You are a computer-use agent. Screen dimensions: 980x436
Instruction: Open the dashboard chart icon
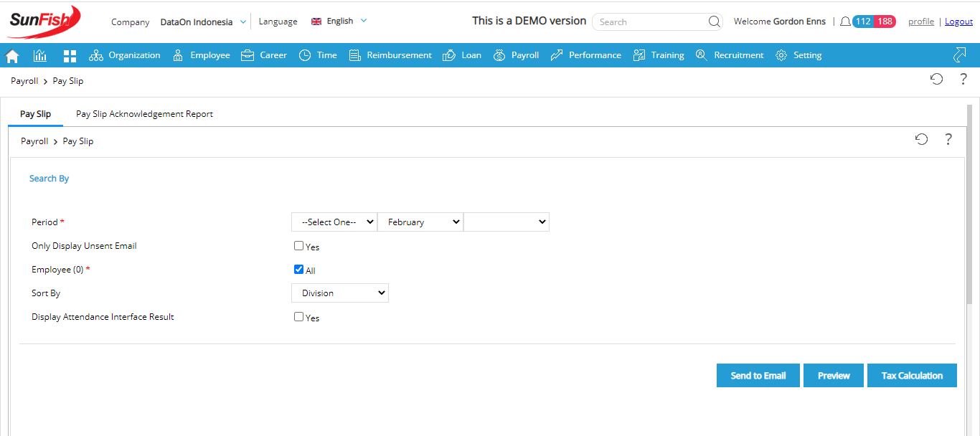pos(40,55)
